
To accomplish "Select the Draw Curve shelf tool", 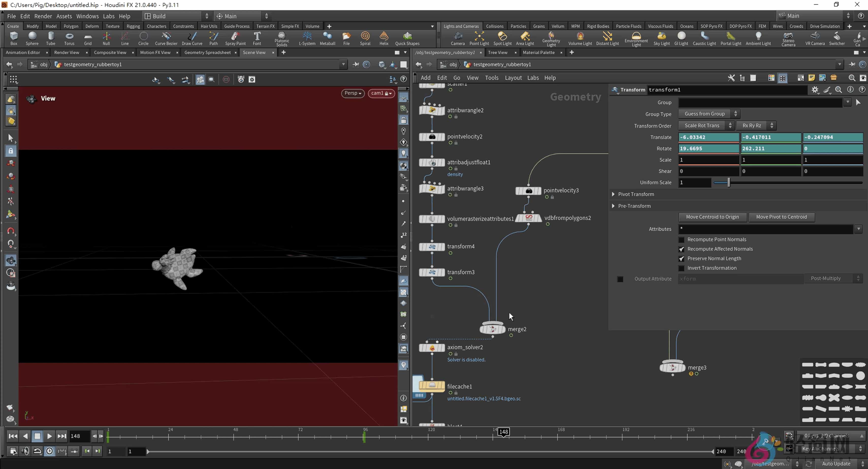I will click(x=192, y=38).
